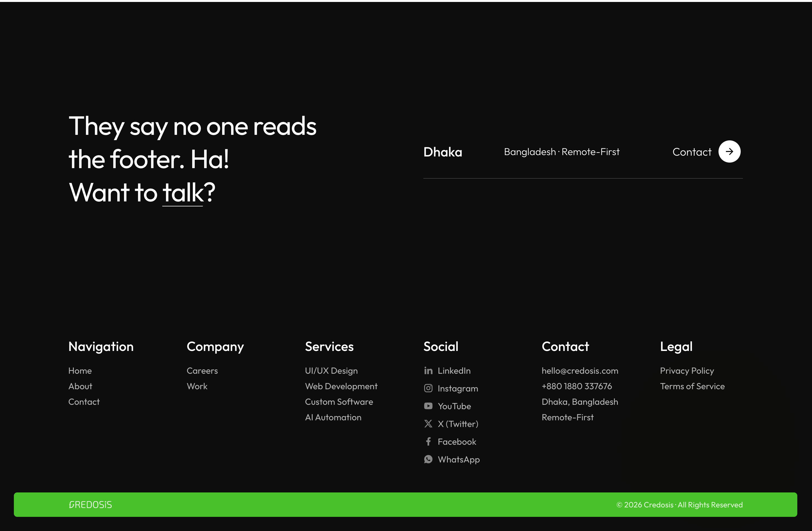The image size is (812, 531).
Task: Open Web Development service link
Action: click(x=341, y=386)
